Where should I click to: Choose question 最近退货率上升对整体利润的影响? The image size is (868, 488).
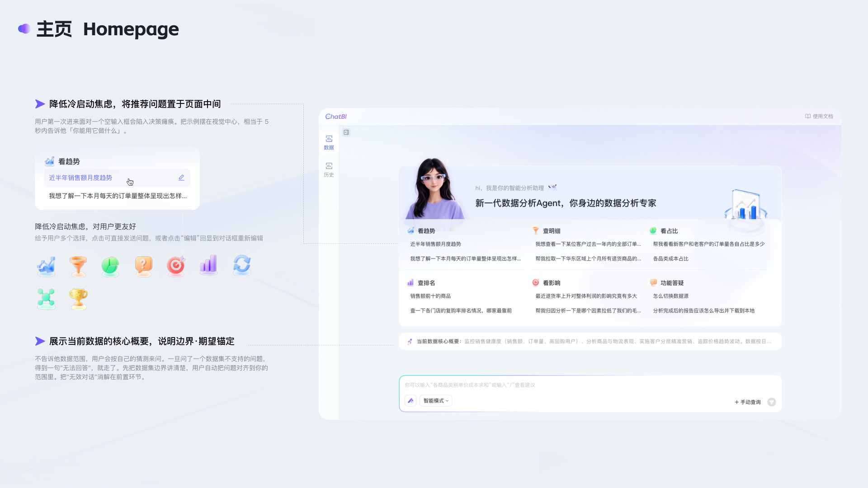(x=586, y=296)
